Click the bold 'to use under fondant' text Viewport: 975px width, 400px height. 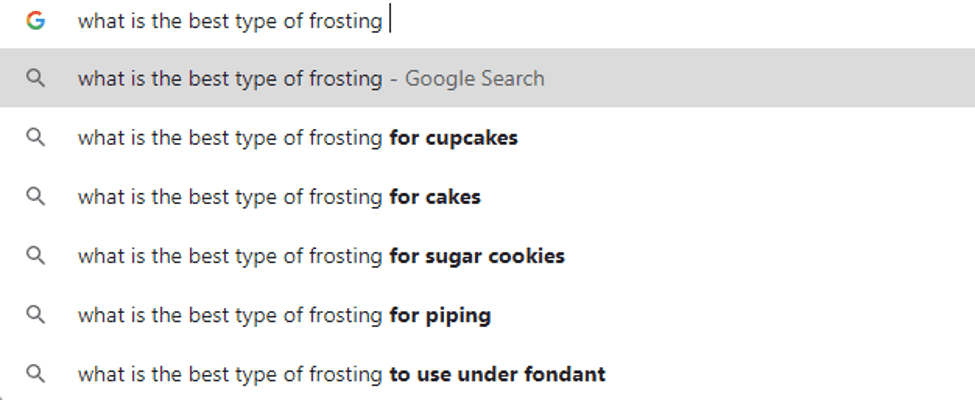(x=497, y=375)
